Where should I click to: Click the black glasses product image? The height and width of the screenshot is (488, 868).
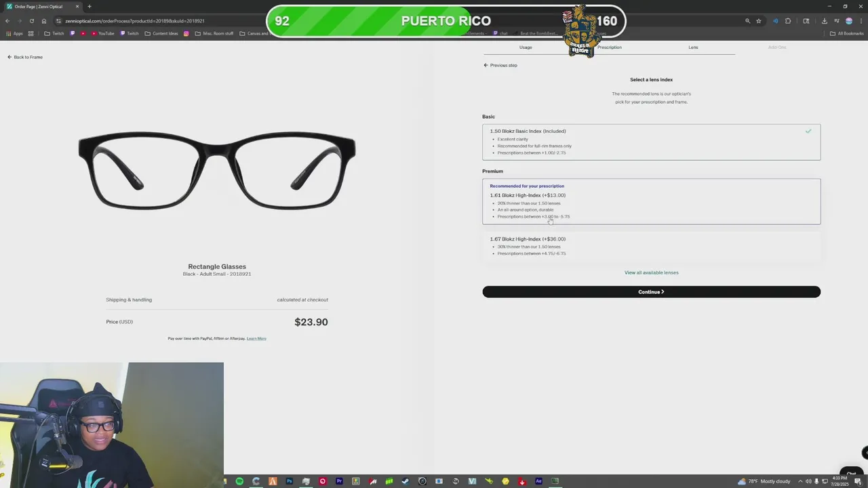pyautogui.click(x=217, y=169)
